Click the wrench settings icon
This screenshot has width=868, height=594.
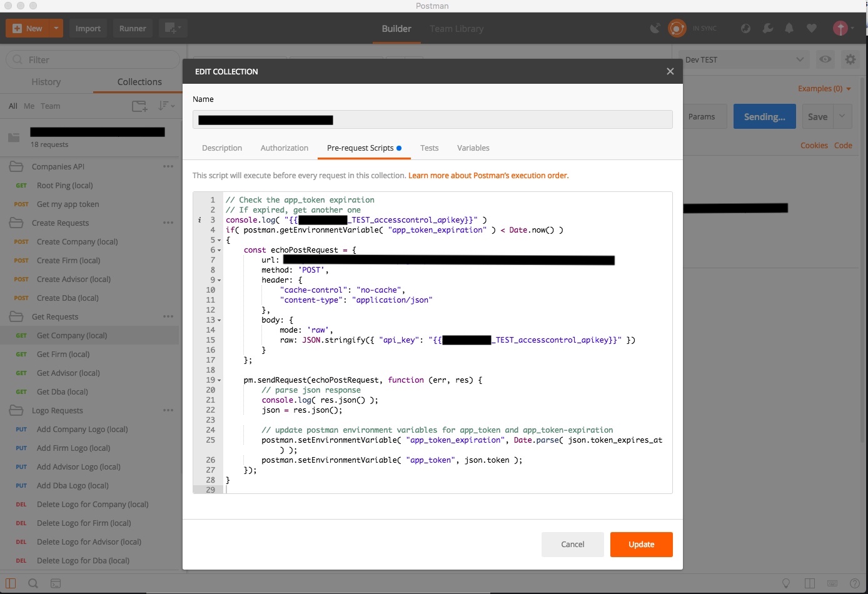pyautogui.click(x=768, y=28)
